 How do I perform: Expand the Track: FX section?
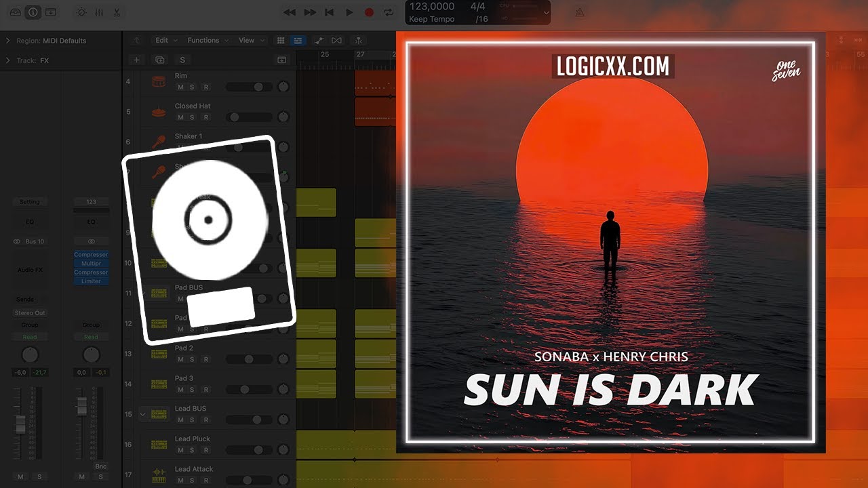click(7, 60)
